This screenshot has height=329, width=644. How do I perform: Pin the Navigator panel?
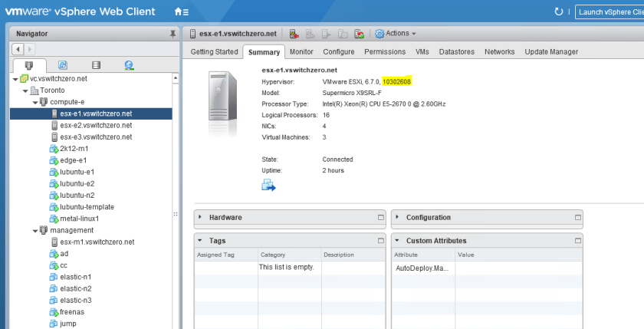[x=172, y=35]
